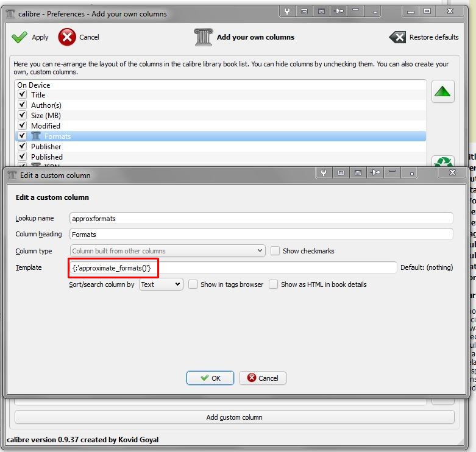
Task: Click framed-rectangle icon in Edit a custom column title bar
Action: [x=341, y=173]
